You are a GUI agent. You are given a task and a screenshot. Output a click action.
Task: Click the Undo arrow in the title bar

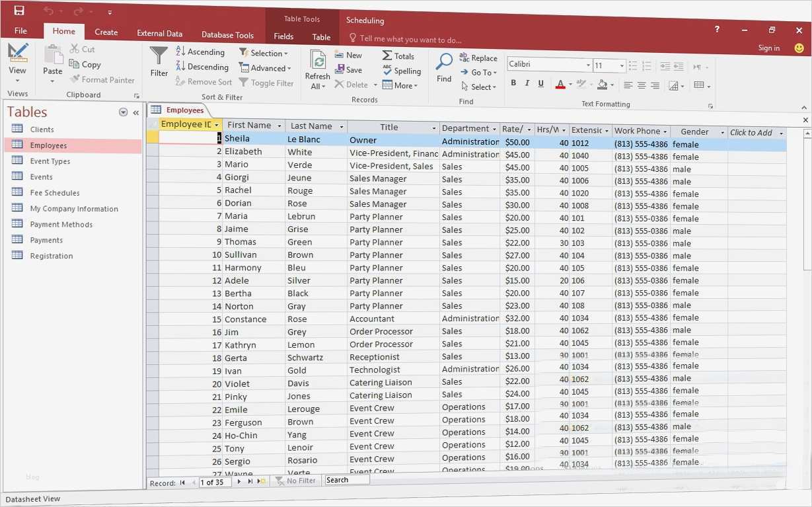[48, 11]
